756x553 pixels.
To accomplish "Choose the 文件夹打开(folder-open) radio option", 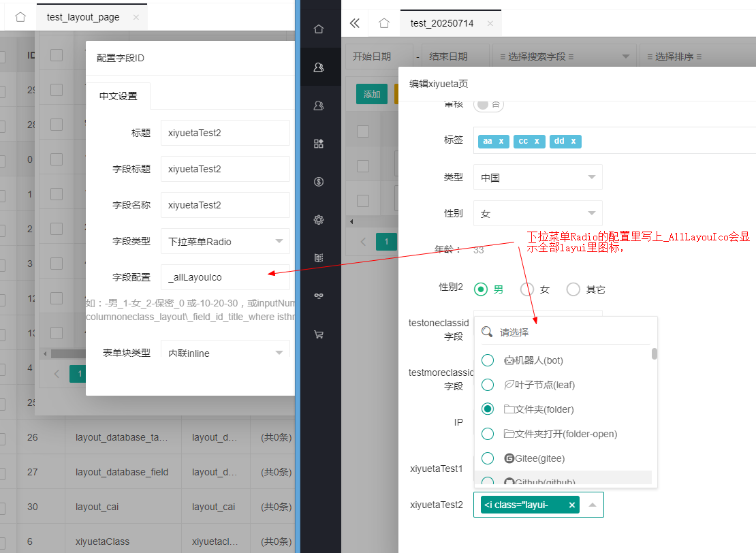I will (x=488, y=434).
